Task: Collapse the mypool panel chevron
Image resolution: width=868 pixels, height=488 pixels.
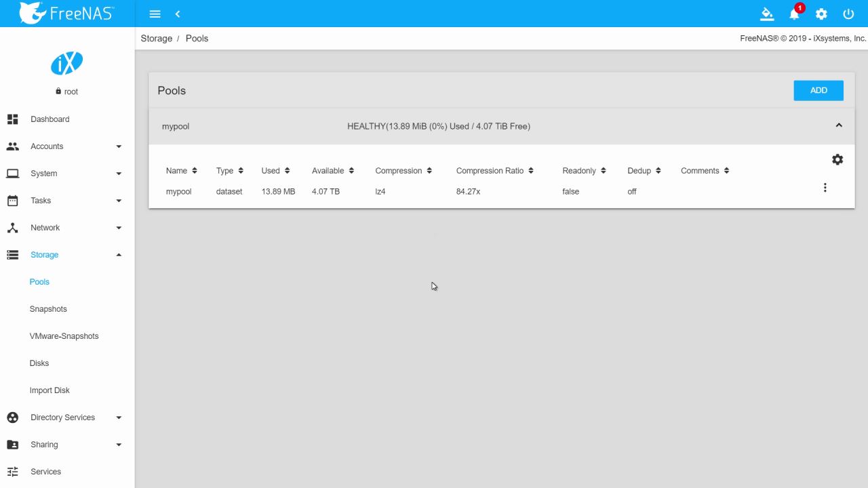Action: (x=839, y=125)
